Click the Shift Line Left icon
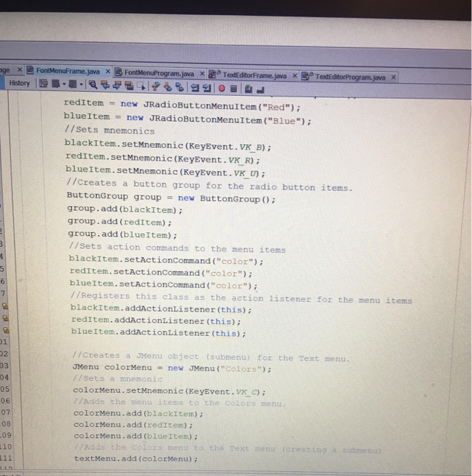 [x=195, y=88]
